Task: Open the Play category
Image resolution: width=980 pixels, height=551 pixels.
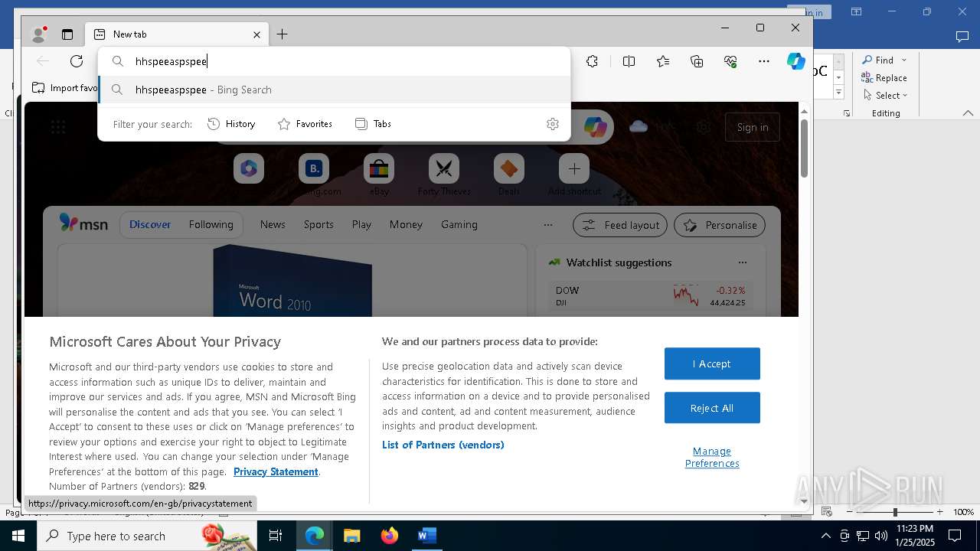Action: (x=361, y=225)
